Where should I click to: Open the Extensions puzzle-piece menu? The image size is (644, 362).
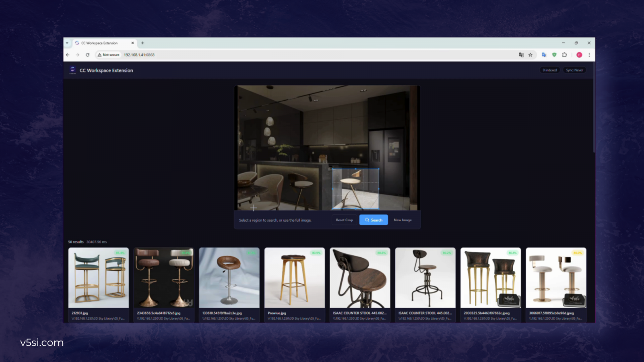pyautogui.click(x=564, y=55)
